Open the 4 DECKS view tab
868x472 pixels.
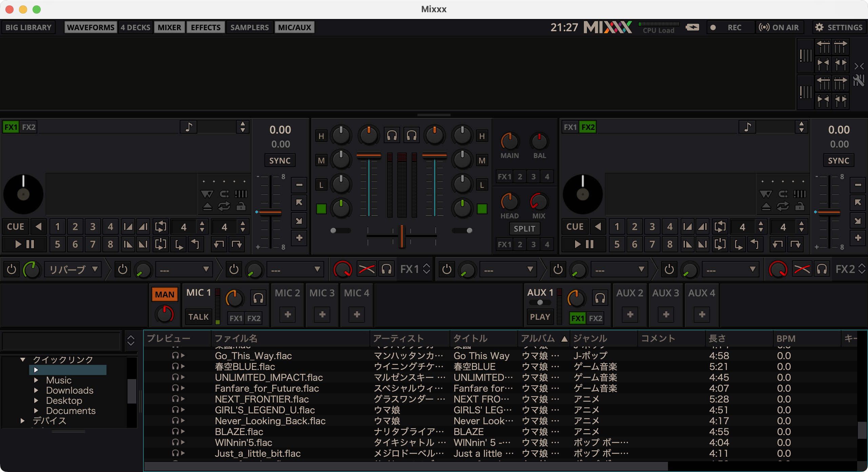135,27
